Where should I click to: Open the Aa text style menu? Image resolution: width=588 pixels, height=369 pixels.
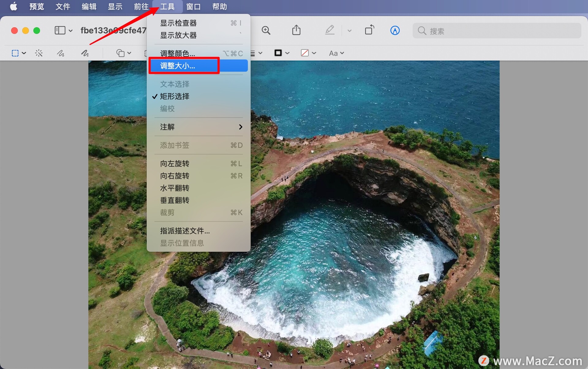(336, 53)
